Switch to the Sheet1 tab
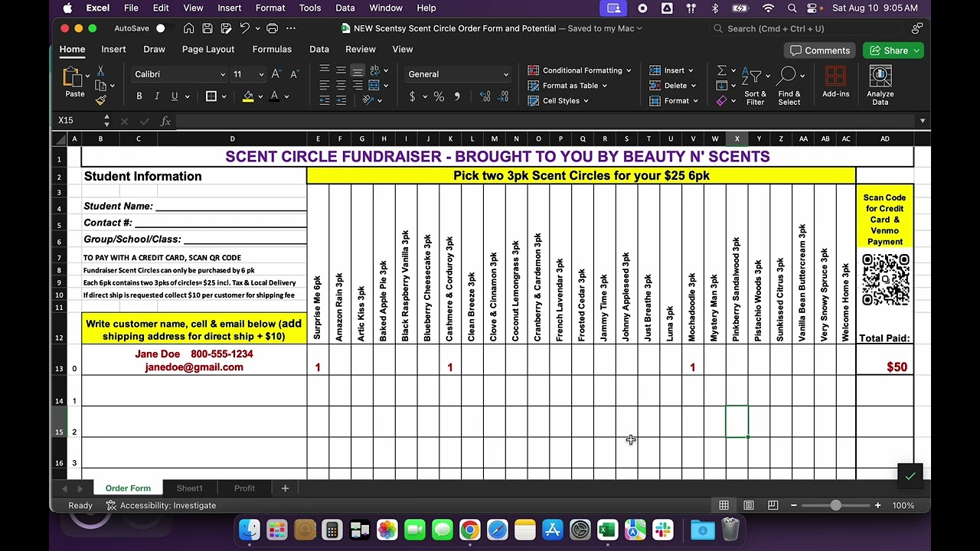The width and height of the screenshot is (980, 551). click(189, 488)
